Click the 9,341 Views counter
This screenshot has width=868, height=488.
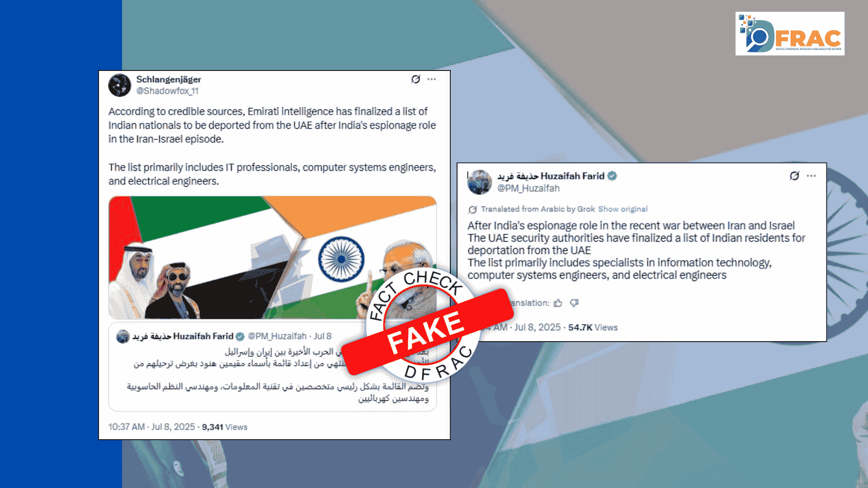(x=225, y=427)
